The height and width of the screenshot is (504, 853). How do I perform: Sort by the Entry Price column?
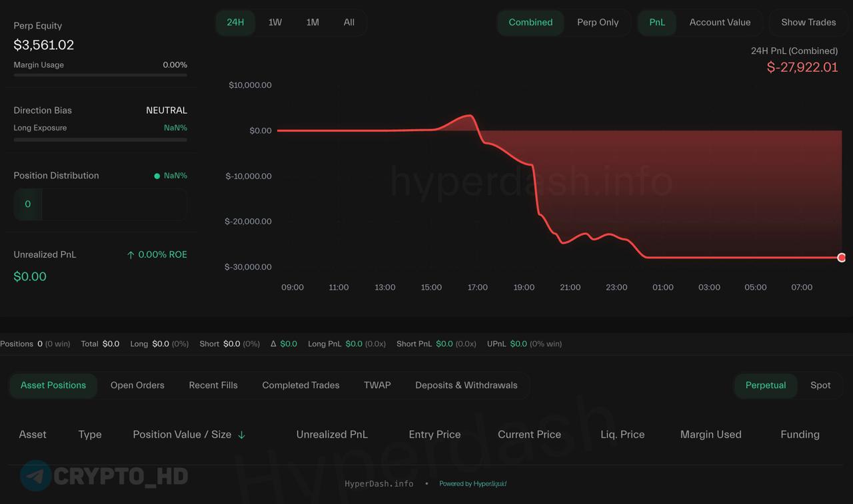click(434, 435)
